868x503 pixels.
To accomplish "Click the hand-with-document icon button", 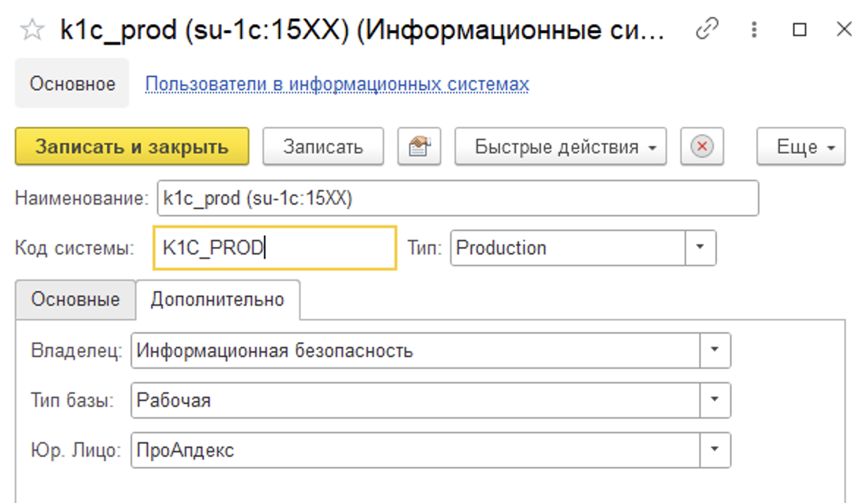I will coord(419,147).
